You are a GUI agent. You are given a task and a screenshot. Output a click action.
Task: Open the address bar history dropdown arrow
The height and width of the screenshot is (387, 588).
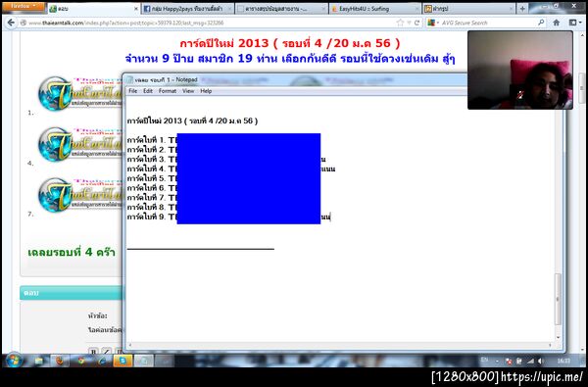tap(409, 24)
